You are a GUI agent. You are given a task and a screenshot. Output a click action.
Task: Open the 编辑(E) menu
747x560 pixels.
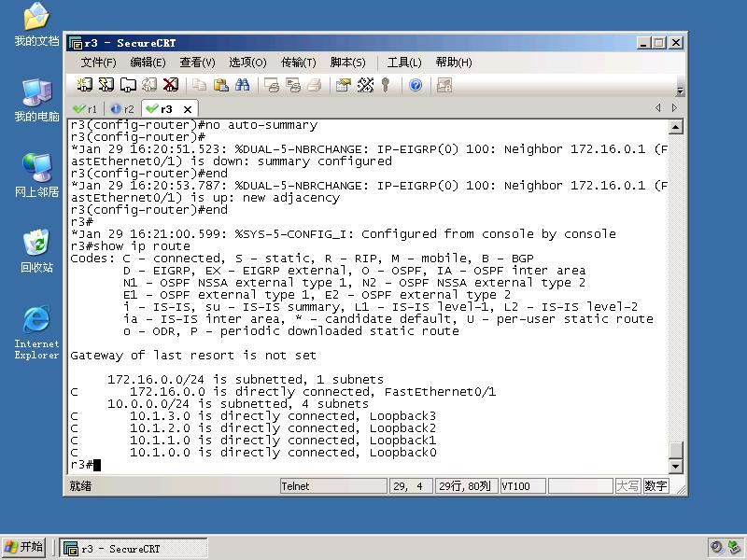pos(148,63)
